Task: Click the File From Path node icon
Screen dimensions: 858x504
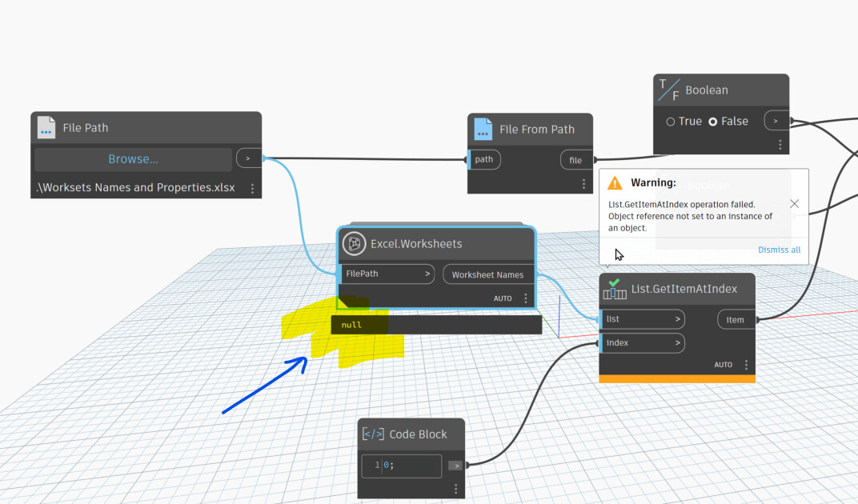Action: click(x=483, y=129)
